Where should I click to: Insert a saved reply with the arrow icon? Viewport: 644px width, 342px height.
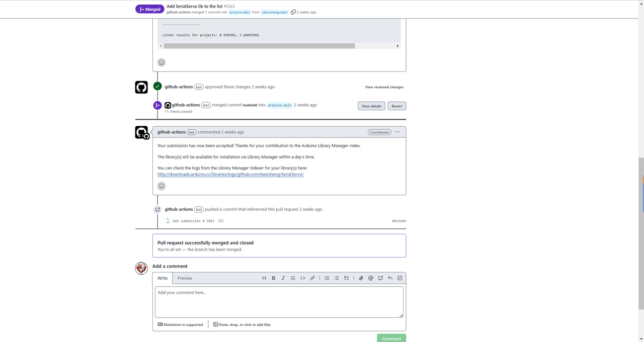(390, 278)
